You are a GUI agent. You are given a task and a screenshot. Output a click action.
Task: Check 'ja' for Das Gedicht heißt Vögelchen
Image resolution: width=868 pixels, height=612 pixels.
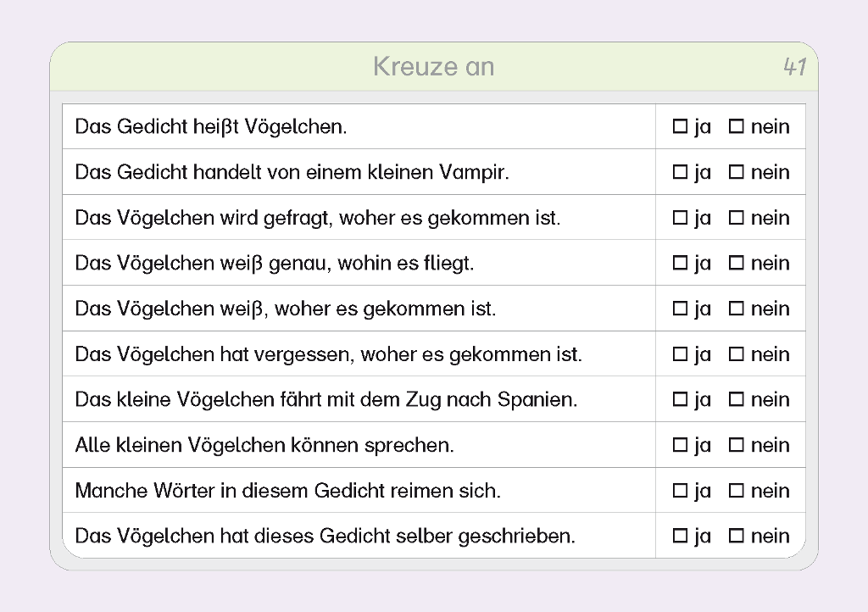(680, 127)
